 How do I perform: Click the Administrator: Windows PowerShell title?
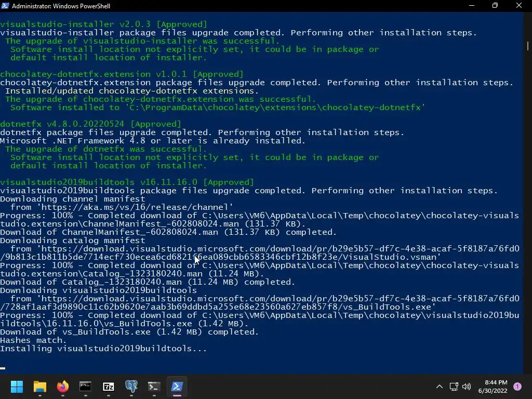coord(61,6)
